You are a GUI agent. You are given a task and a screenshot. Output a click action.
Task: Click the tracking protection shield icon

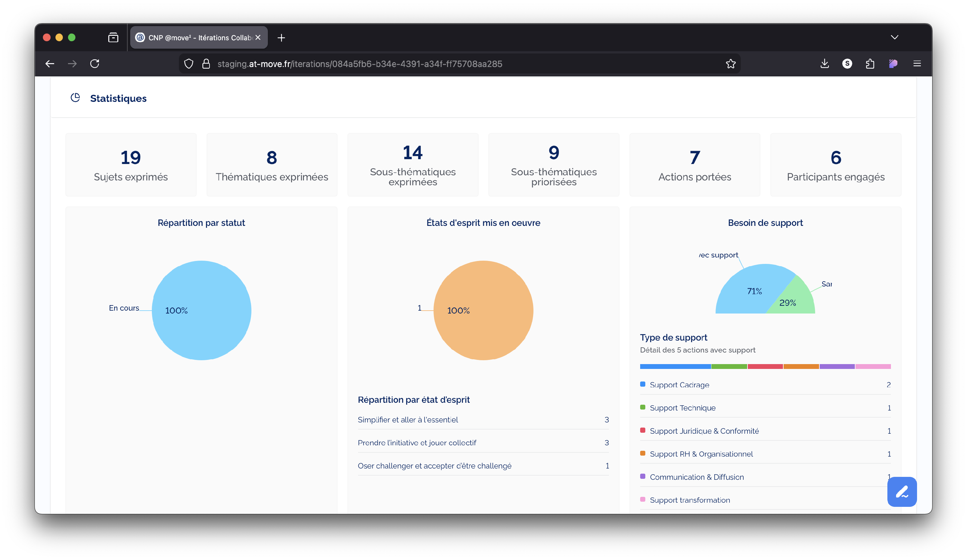coord(189,64)
